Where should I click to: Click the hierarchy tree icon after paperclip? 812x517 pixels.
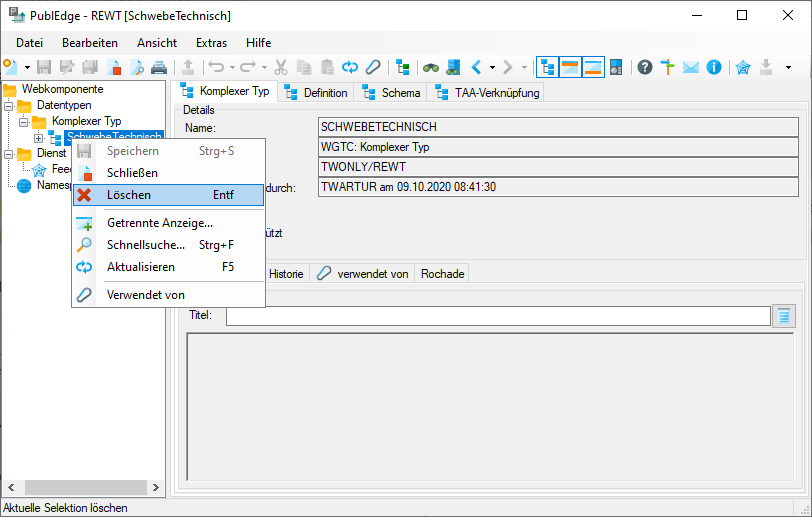(x=402, y=67)
